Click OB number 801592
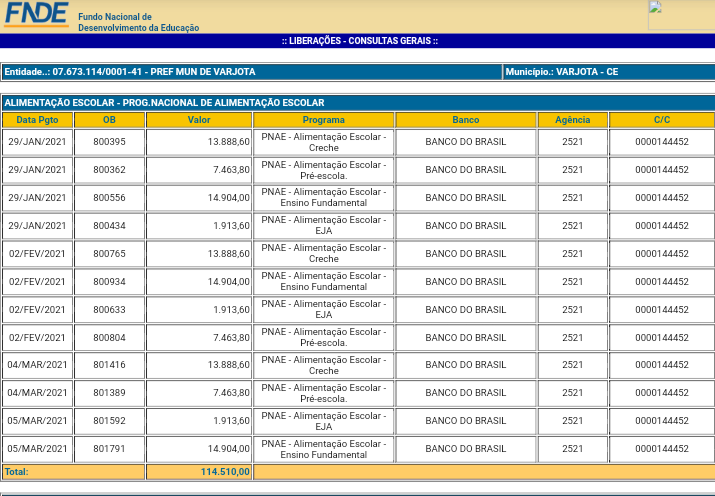 [109, 421]
